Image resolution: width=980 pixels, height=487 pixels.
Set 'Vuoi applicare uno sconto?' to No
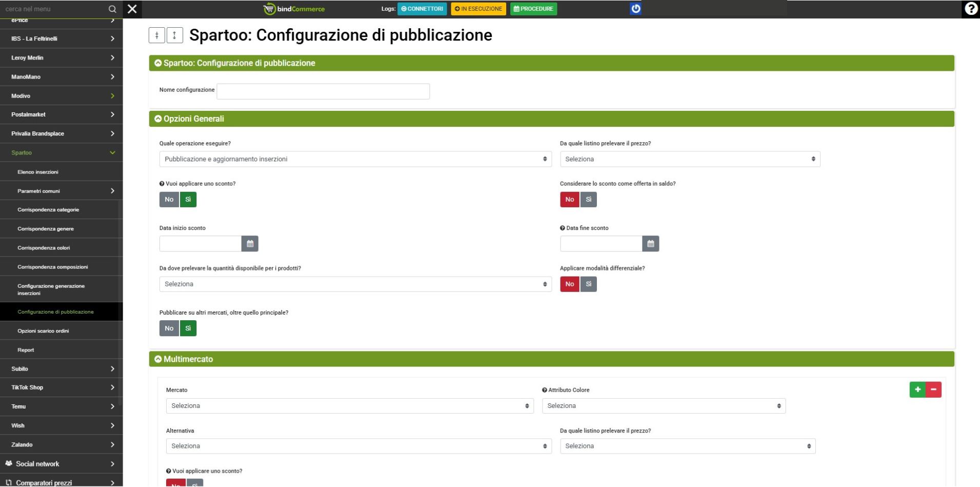click(169, 200)
